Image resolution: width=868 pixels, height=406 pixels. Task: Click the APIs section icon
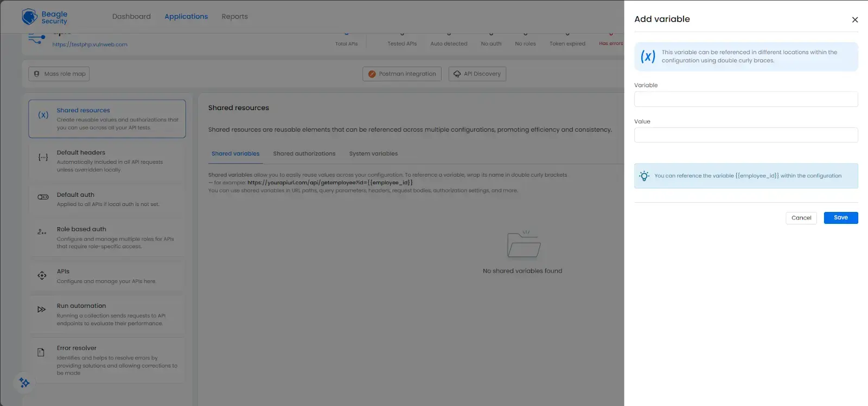[42, 275]
